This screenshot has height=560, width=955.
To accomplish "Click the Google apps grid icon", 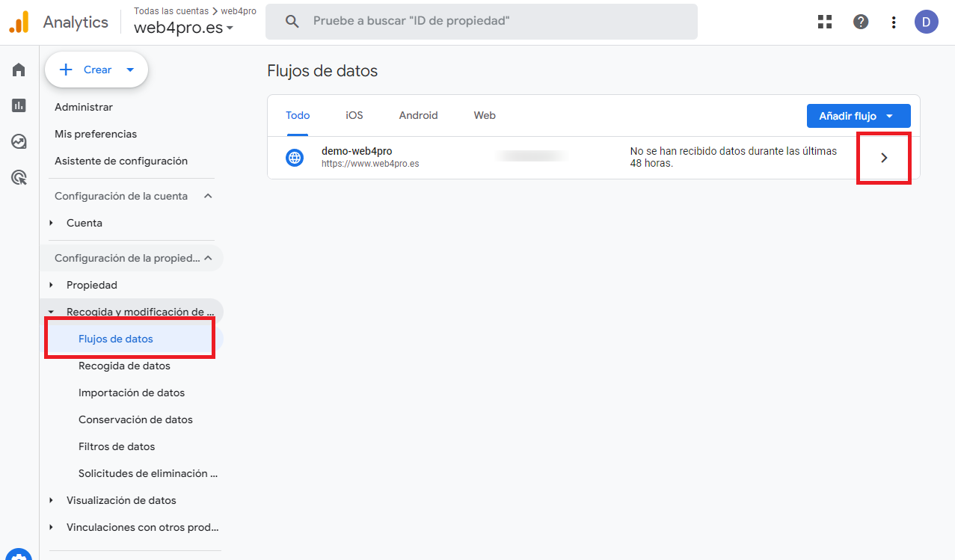I will 825,22.
